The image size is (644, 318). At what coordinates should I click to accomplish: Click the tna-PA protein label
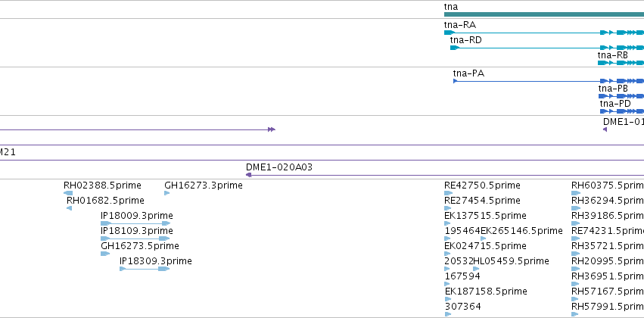468,73
